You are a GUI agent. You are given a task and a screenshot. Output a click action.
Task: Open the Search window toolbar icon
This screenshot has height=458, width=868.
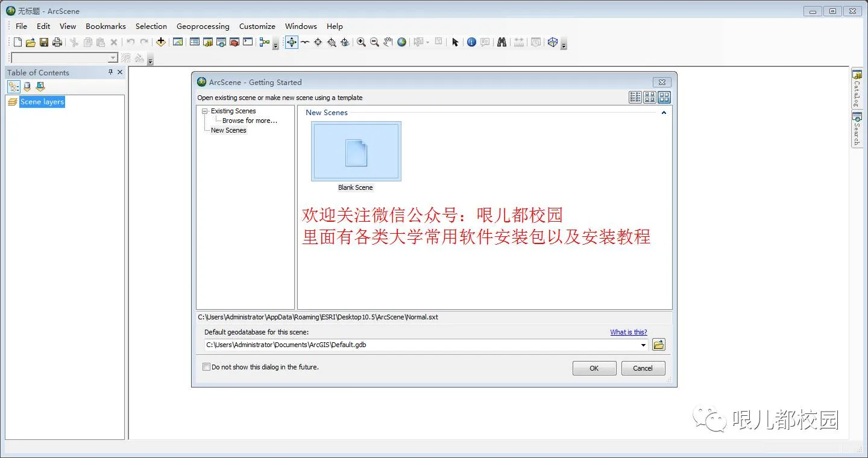click(x=221, y=42)
